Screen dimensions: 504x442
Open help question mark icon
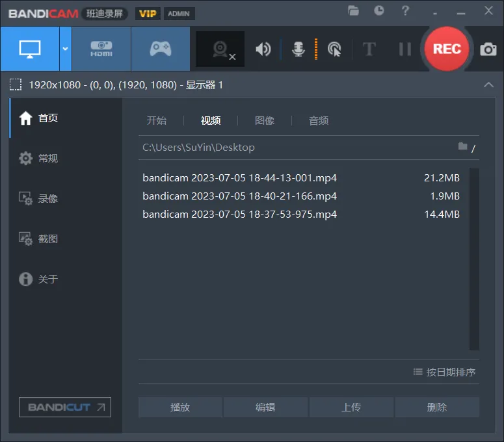pyautogui.click(x=405, y=10)
